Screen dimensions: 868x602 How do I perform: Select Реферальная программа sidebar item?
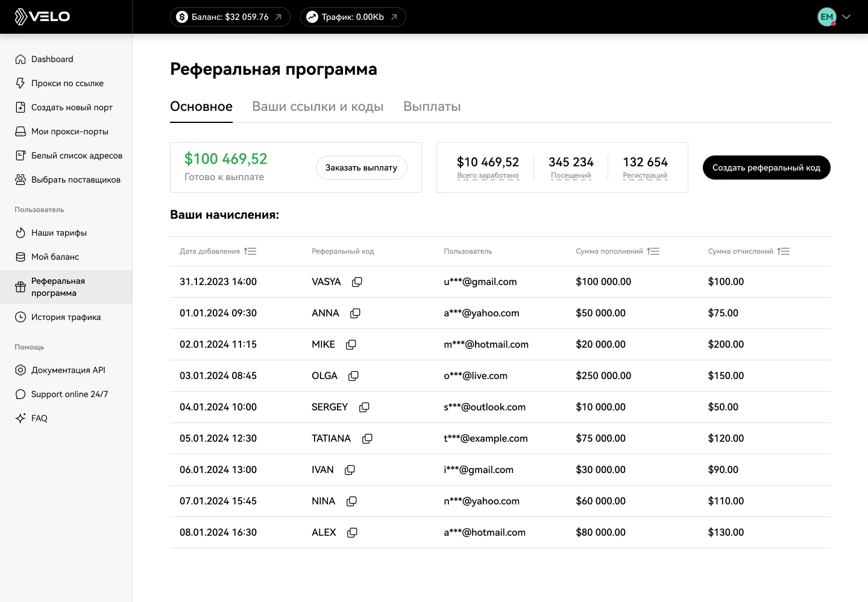(66, 287)
